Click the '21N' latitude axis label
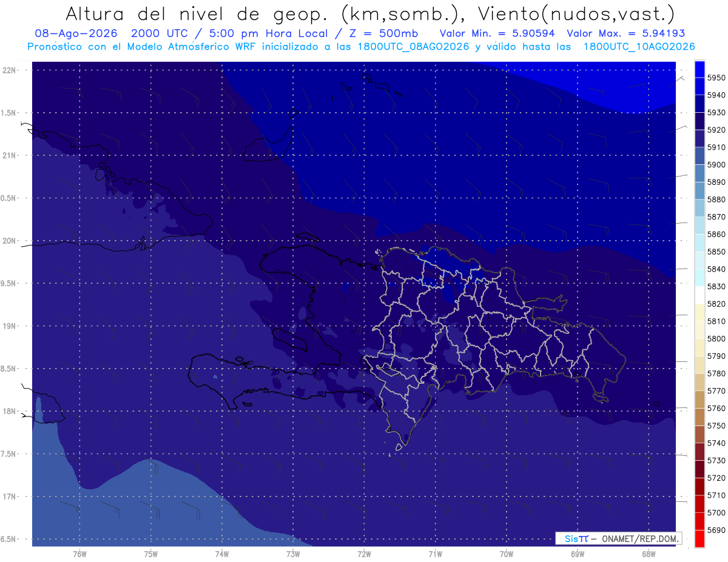The image size is (728, 562). point(8,156)
